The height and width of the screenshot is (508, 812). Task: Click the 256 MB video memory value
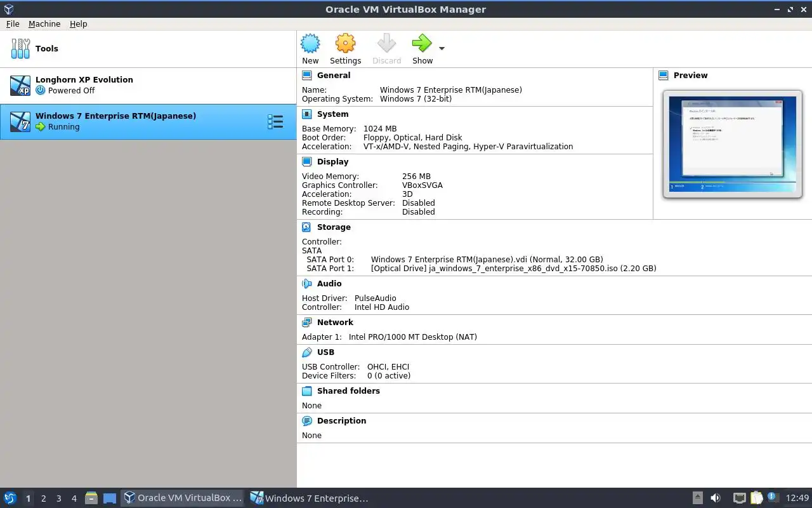click(x=416, y=177)
